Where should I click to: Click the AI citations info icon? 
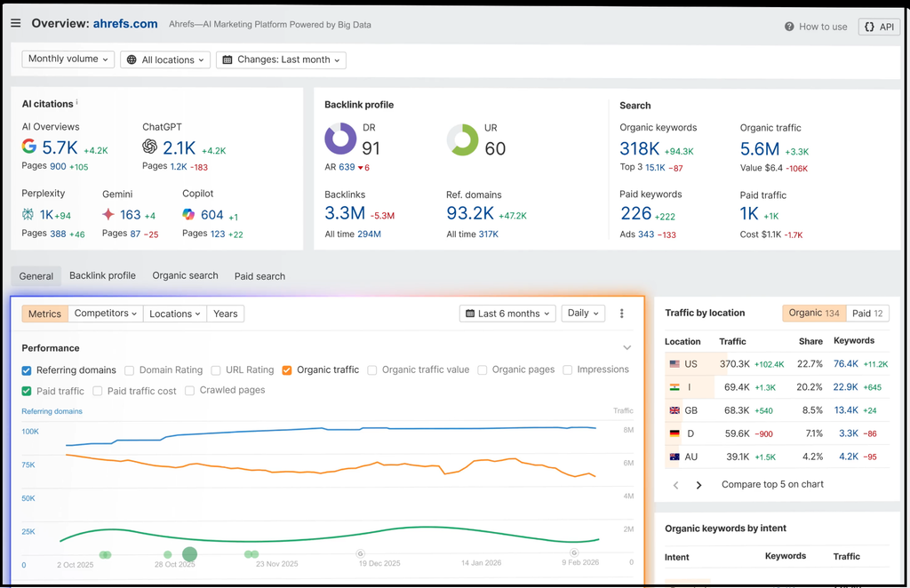77,102
